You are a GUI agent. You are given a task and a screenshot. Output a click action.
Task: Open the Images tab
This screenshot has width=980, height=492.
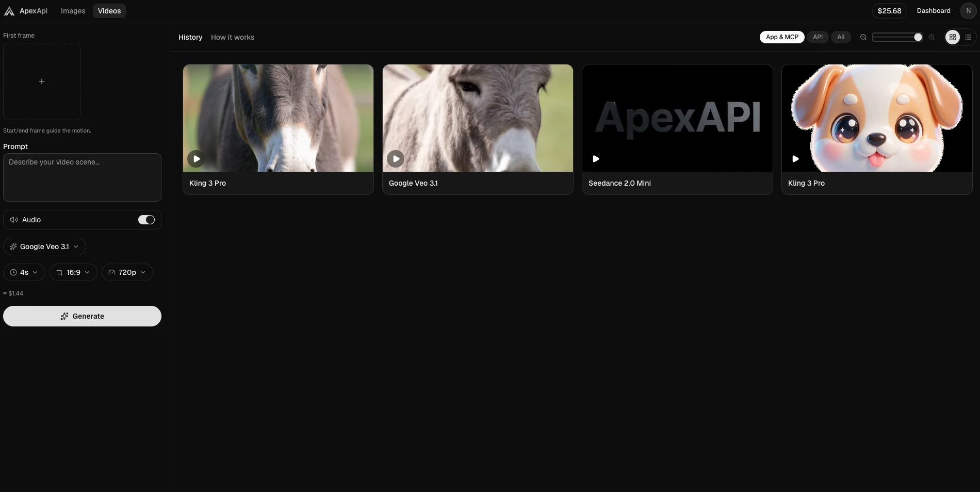coord(73,11)
